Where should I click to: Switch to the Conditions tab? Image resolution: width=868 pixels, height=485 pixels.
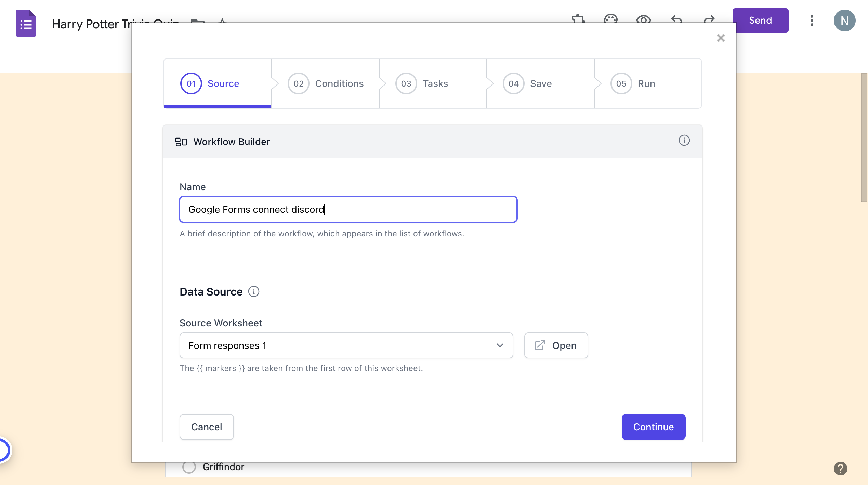click(x=326, y=83)
